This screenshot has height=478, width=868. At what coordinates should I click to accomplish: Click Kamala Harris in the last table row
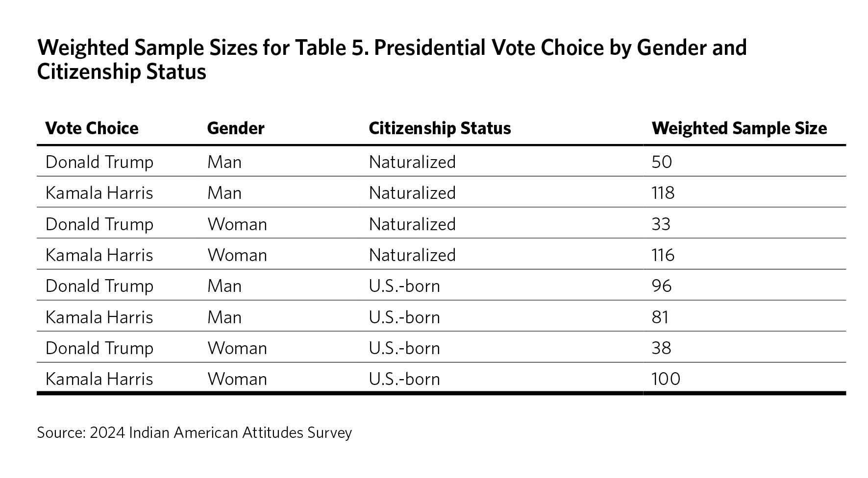coord(99,379)
